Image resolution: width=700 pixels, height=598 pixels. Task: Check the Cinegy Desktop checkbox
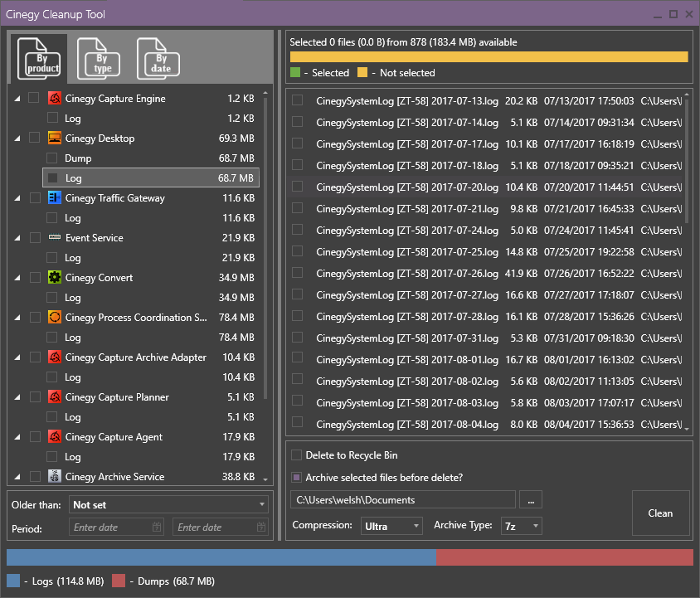tap(34, 138)
